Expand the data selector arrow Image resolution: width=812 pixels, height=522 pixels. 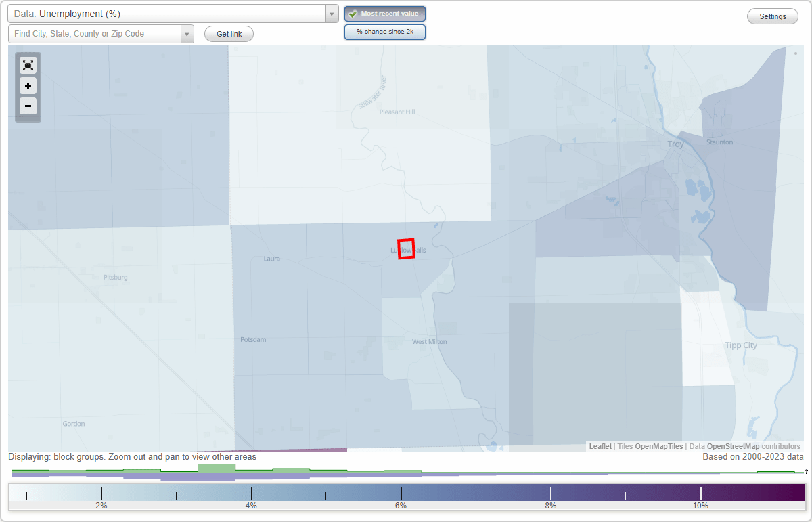[332, 14]
